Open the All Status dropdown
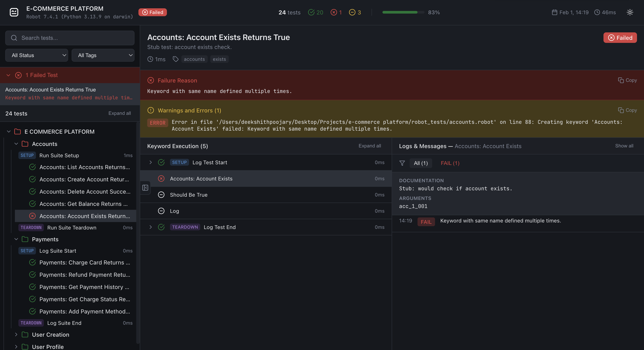This screenshot has height=350, width=644. [x=37, y=55]
